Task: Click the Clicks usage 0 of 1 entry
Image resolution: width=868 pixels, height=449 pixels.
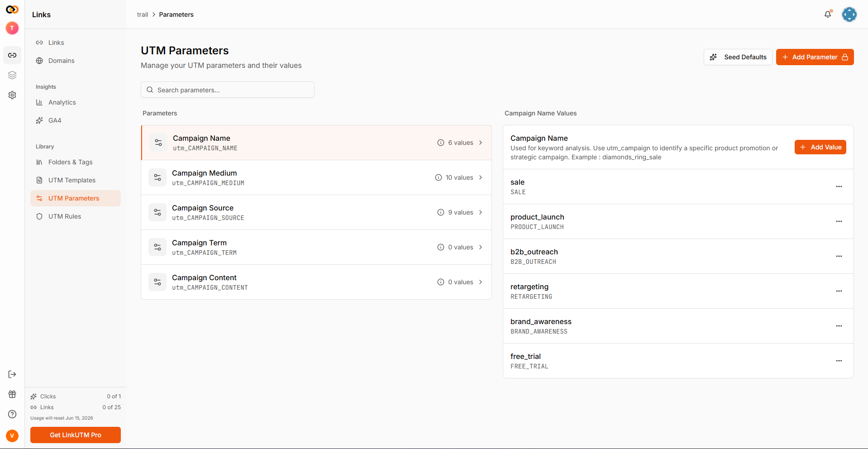Action: click(76, 396)
